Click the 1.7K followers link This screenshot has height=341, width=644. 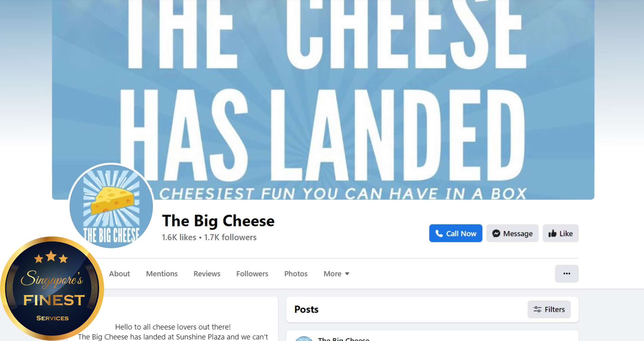pos(230,238)
